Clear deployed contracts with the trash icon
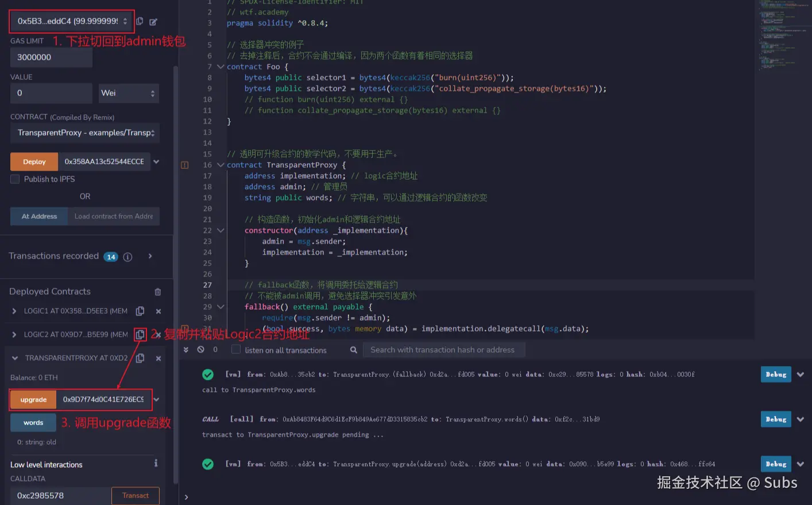 (x=158, y=292)
